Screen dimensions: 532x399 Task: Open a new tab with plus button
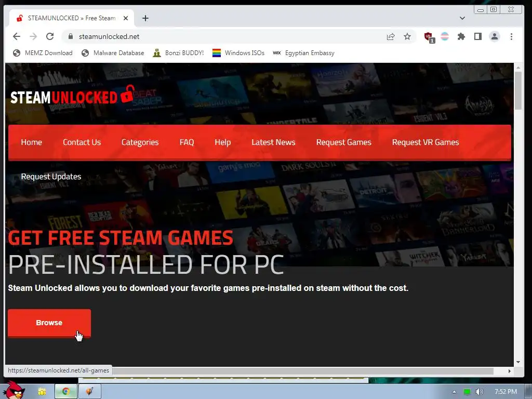pos(145,18)
